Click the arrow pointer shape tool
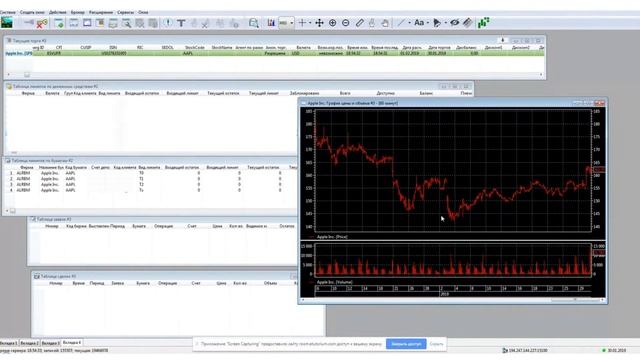640x360 pixels. click(x=437, y=23)
